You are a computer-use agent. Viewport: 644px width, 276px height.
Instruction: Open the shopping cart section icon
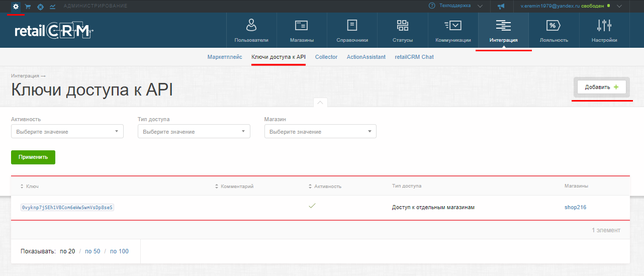(28, 6)
